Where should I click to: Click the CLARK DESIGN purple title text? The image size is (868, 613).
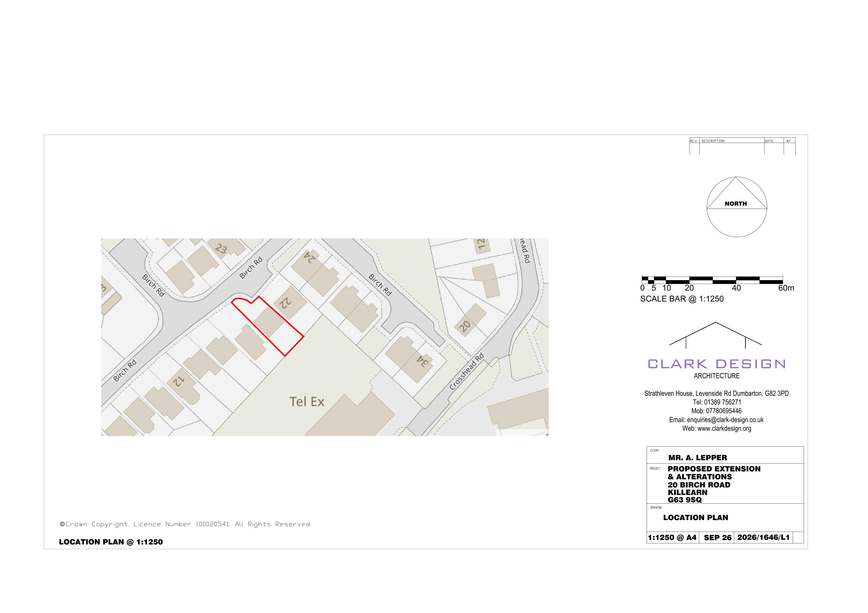tap(716, 364)
